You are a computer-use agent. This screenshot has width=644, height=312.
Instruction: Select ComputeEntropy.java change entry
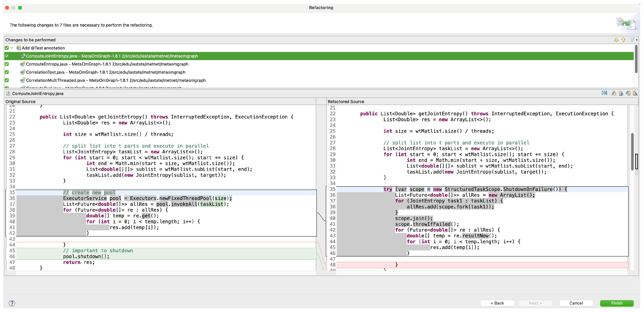(107, 64)
